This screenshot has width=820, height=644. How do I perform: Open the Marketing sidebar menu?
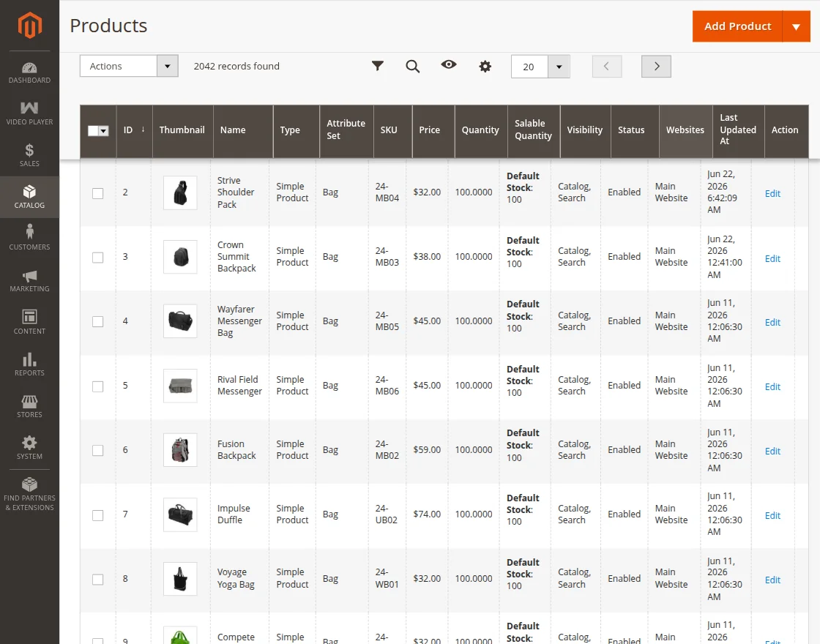pyautogui.click(x=29, y=281)
